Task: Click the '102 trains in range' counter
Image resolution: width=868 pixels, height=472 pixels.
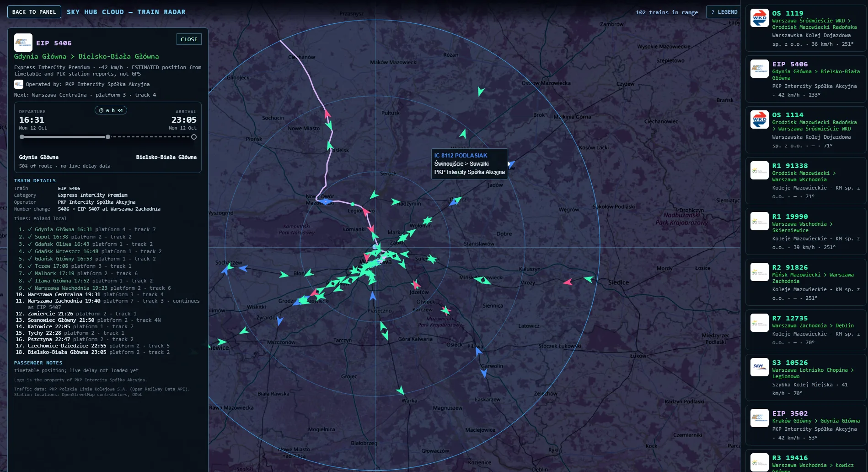Action: point(666,12)
